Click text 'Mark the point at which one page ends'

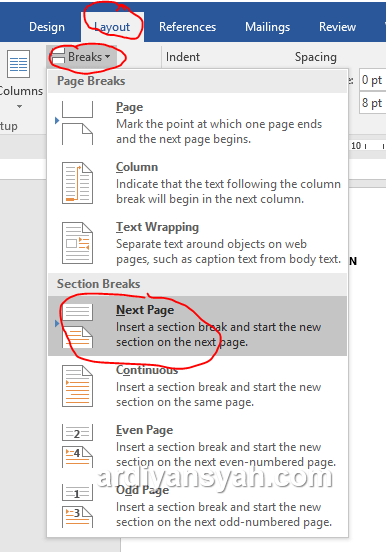tap(219, 124)
